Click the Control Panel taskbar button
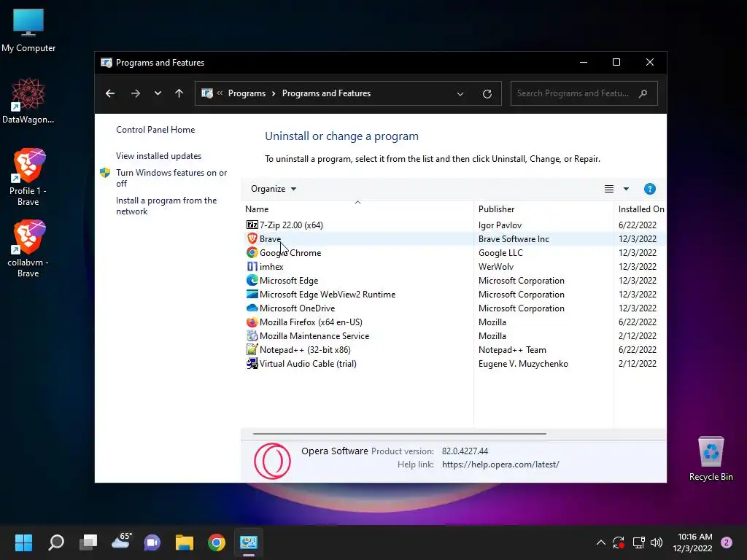This screenshot has height=560, width=747. point(249,542)
